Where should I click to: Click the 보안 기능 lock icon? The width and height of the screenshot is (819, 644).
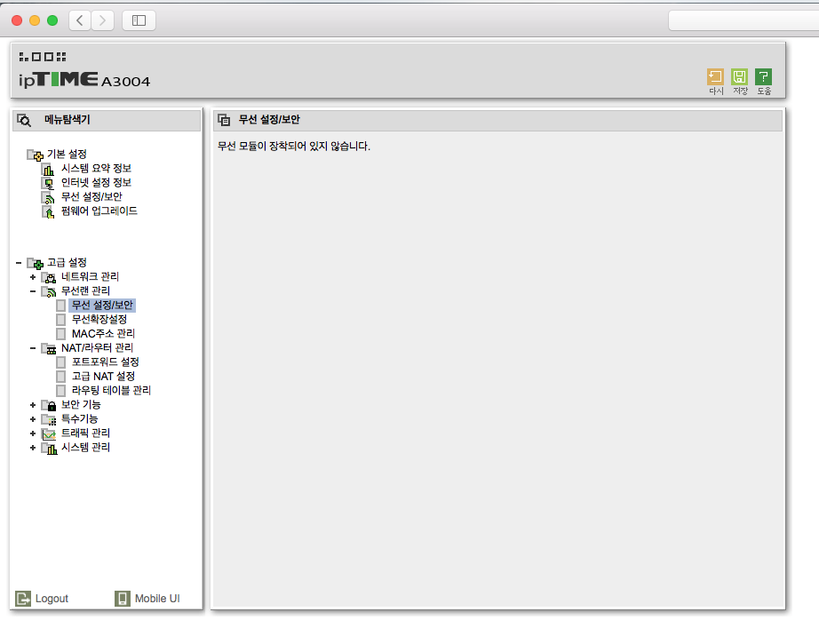[x=49, y=405]
